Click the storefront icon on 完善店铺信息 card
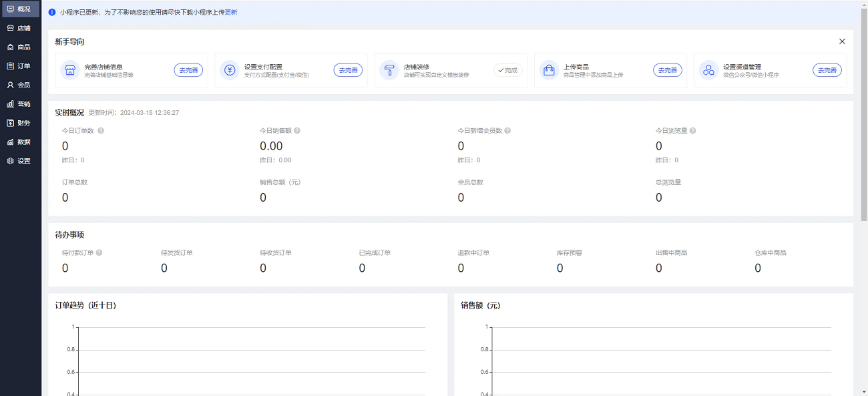868x396 pixels. (71, 69)
